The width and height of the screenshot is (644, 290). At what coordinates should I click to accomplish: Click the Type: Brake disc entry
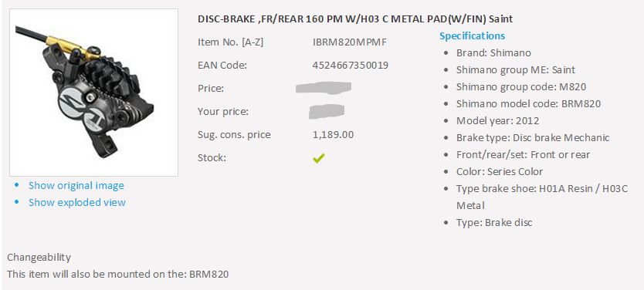point(494,223)
